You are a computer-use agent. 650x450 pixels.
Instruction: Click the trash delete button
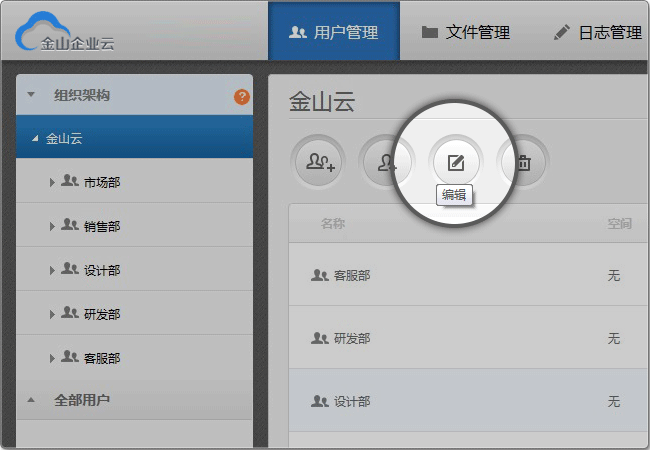click(524, 162)
